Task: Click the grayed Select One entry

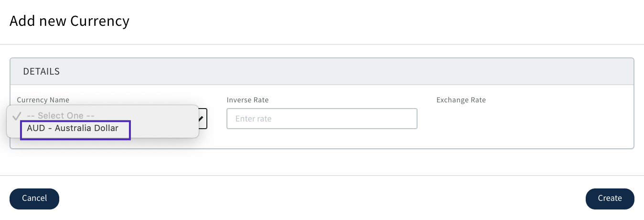Action: [x=61, y=115]
